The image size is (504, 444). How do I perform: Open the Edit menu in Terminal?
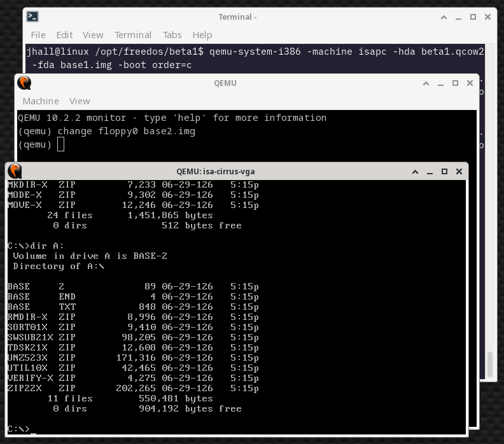(64, 35)
